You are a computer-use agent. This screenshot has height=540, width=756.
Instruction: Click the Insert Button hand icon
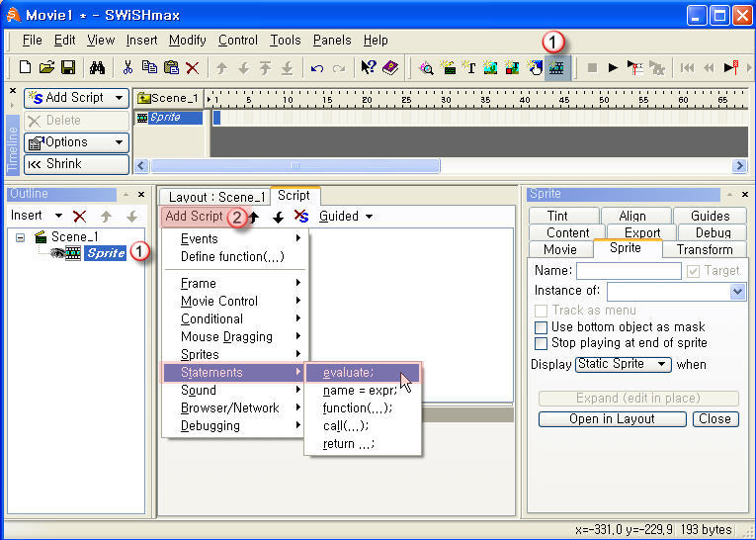(x=535, y=67)
